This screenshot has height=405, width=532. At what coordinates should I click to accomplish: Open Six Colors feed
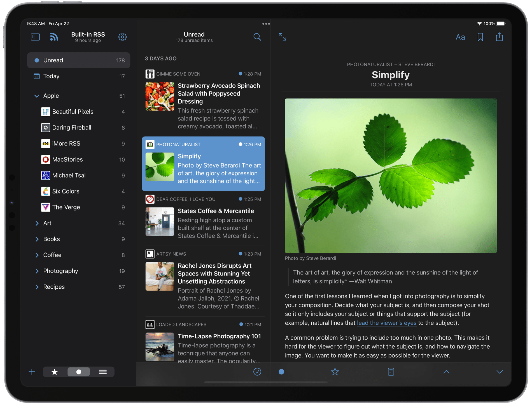(x=79, y=191)
